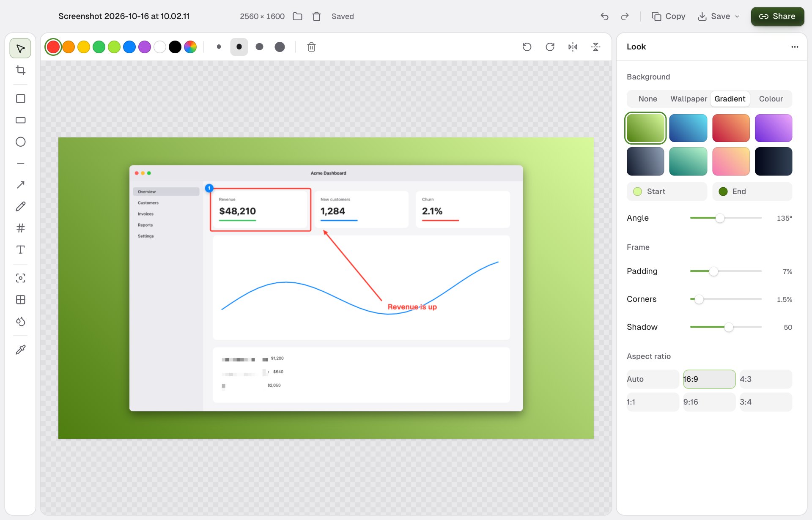Screen dimensions: 812x520
Task: Select the pixelate grid tool
Action: [20, 300]
